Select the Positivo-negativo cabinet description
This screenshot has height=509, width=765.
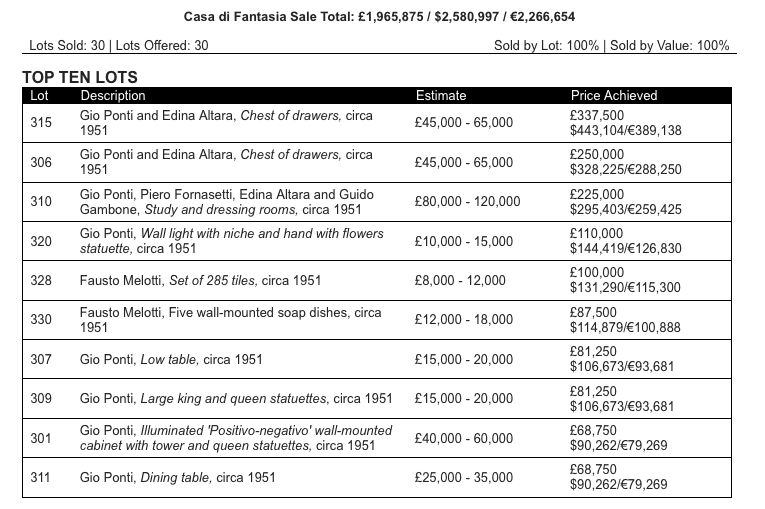coord(236,437)
